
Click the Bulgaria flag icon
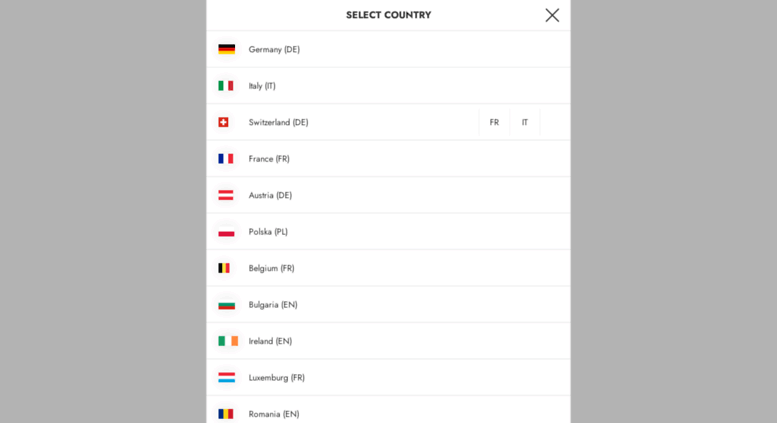(226, 305)
